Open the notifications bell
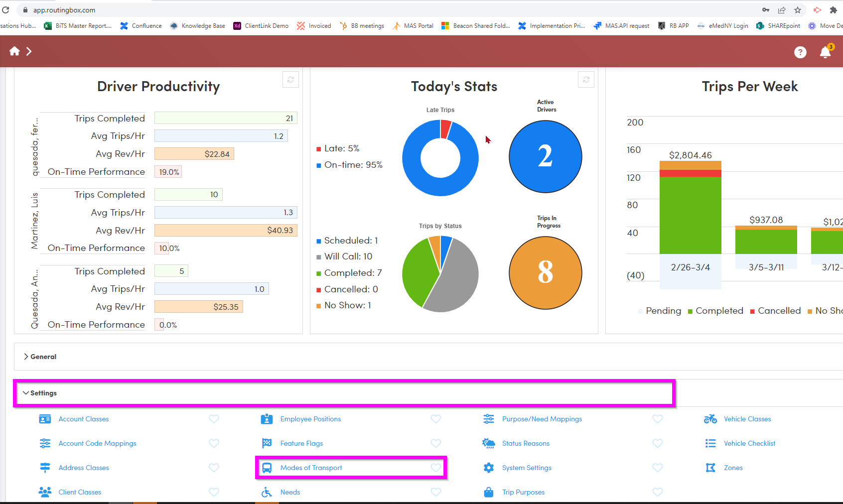 [x=825, y=52]
